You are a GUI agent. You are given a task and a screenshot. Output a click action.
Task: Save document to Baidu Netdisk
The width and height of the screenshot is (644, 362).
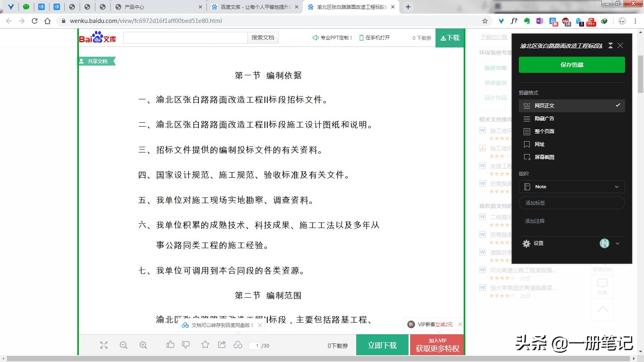pos(238,345)
